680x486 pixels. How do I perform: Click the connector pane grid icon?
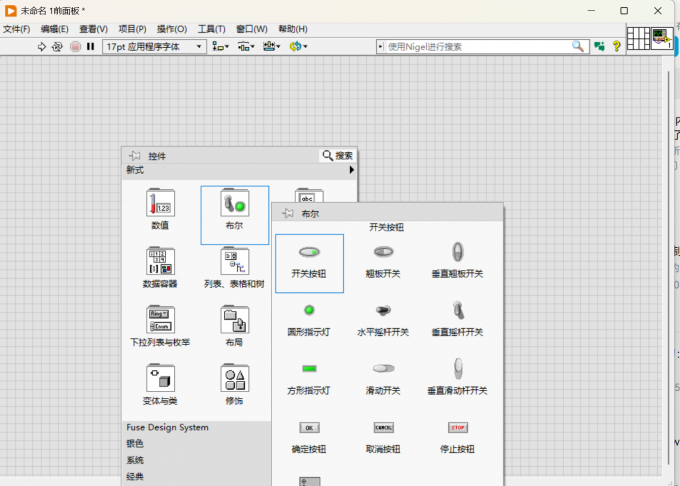pos(638,38)
